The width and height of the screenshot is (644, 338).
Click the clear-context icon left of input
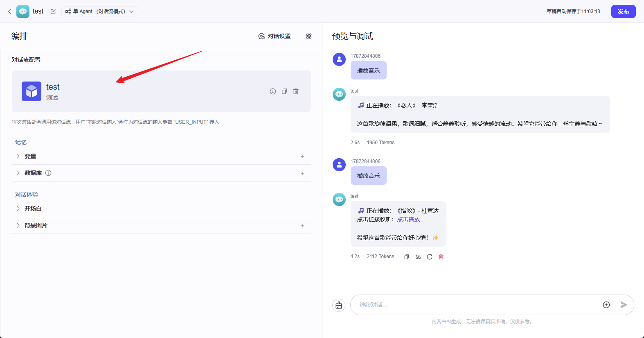click(x=339, y=305)
